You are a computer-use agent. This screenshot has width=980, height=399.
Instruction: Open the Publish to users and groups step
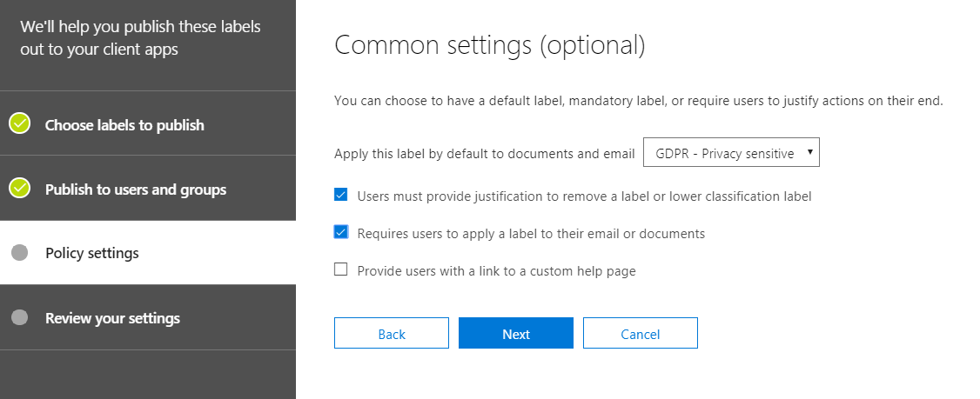[x=136, y=190]
